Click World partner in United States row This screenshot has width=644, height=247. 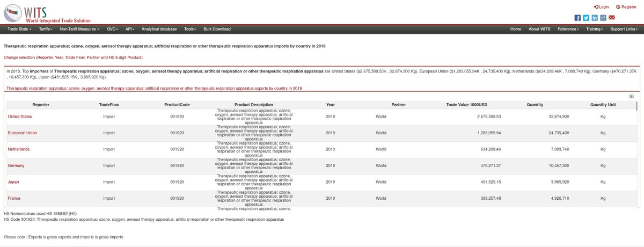tap(381, 117)
